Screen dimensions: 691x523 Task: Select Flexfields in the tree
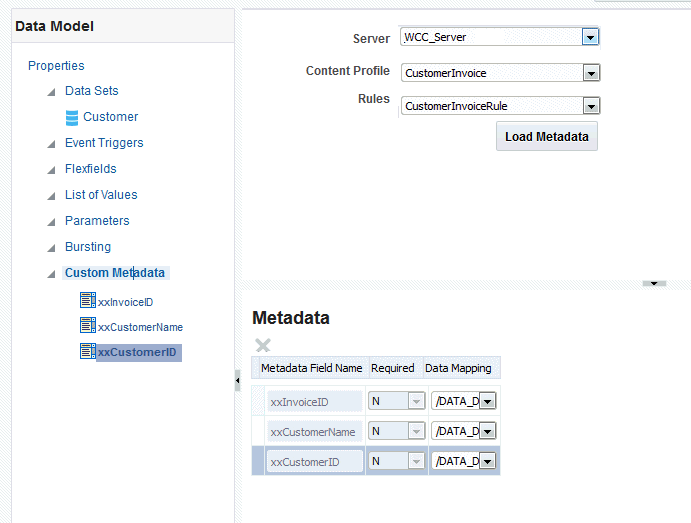tap(90, 169)
